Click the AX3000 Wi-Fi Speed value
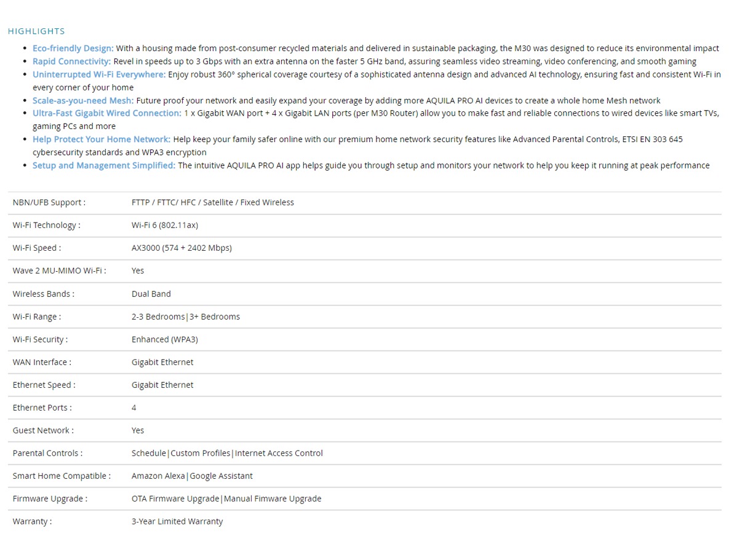Image resolution: width=729 pixels, height=560 pixels. tap(181, 248)
